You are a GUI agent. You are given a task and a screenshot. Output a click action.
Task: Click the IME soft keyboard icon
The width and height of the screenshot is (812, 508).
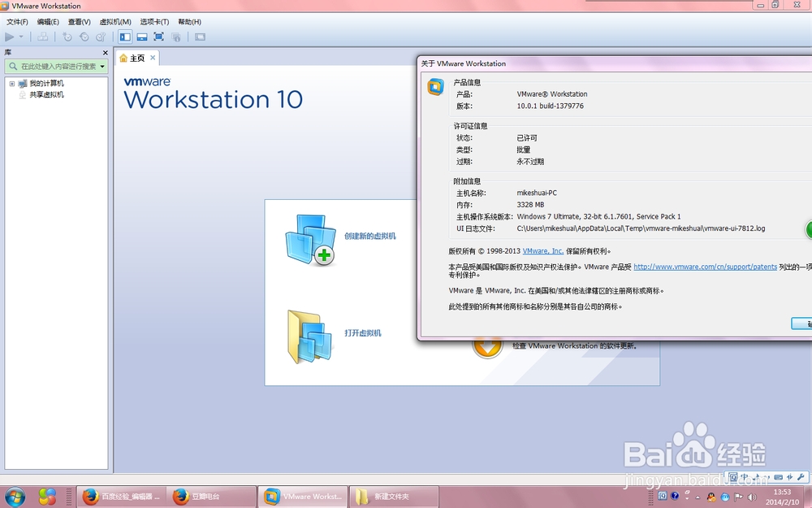pyautogui.click(x=779, y=477)
